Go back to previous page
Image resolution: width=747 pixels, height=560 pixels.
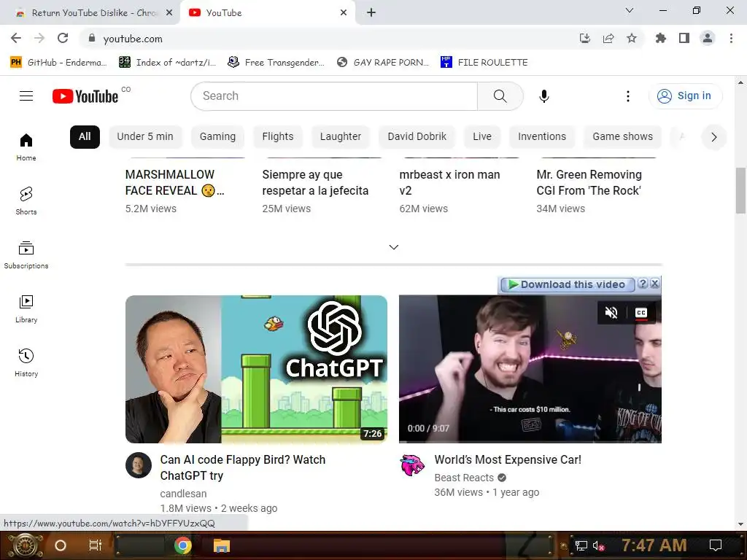[16, 38]
